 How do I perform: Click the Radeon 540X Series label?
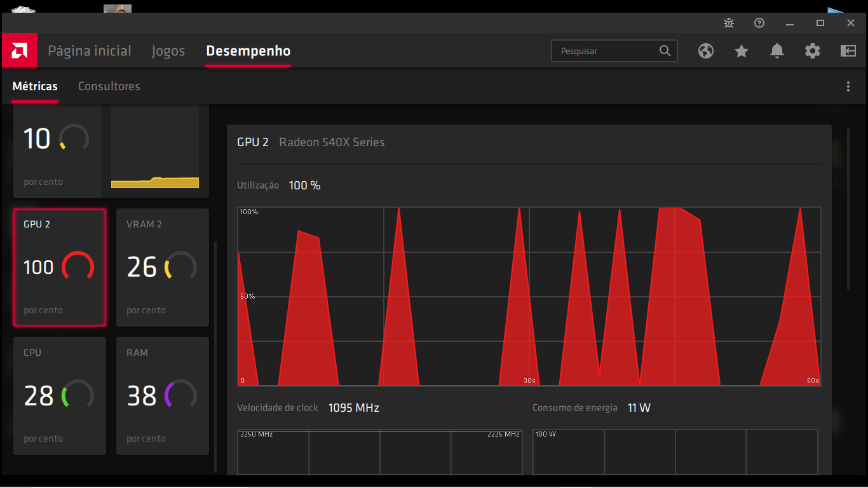click(332, 142)
